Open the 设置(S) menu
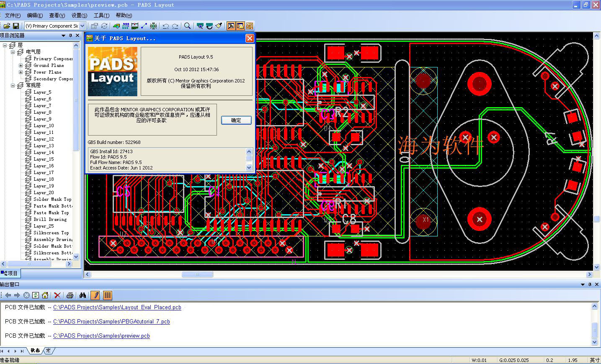The height and width of the screenshot is (364, 601). (79, 15)
